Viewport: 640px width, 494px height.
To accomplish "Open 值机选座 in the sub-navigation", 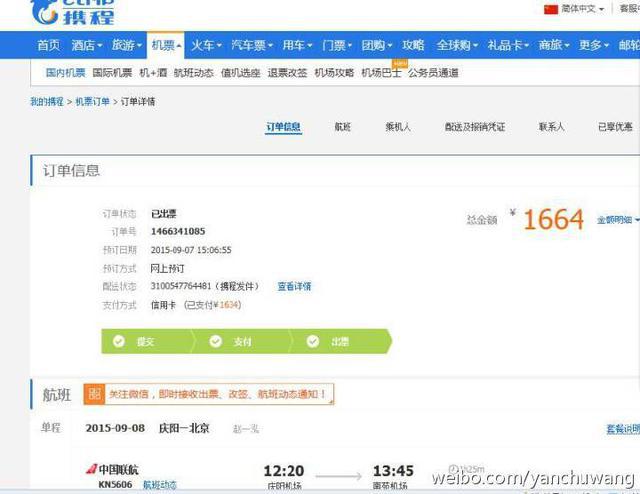I will coord(240,73).
